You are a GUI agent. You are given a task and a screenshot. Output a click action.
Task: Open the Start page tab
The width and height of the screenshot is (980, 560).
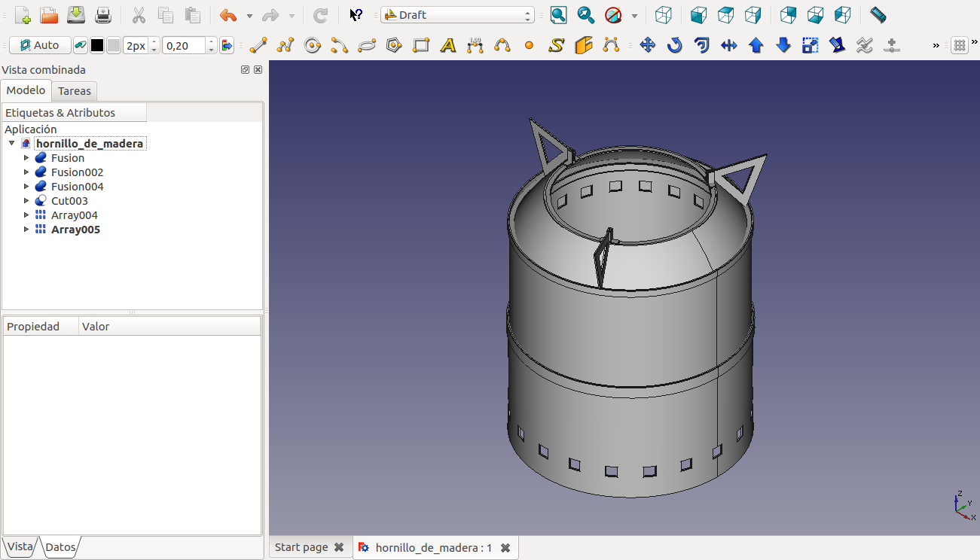pos(301,547)
